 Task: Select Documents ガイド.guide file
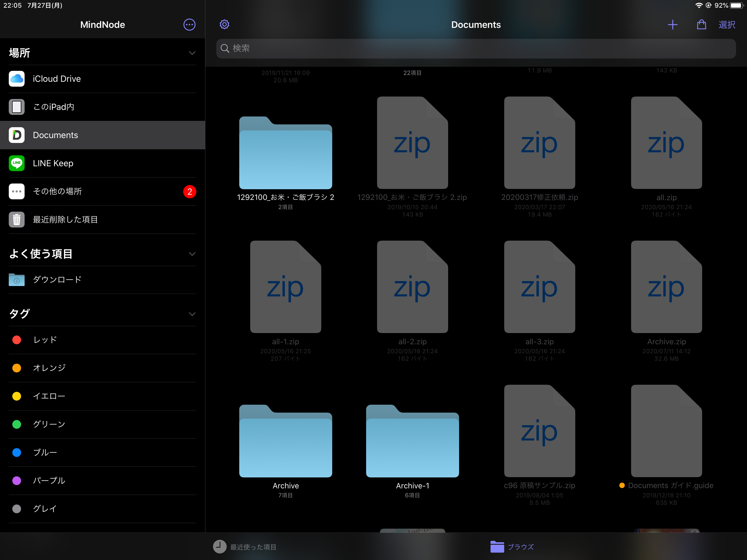click(666, 445)
